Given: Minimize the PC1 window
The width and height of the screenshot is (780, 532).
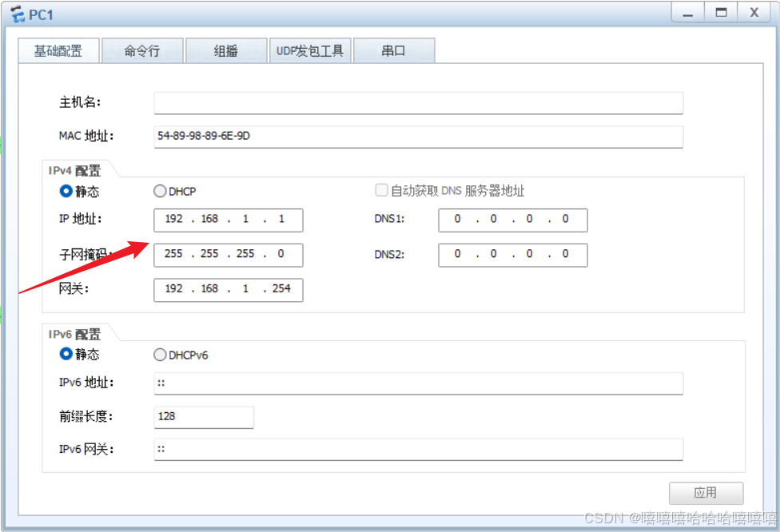Looking at the screenshot, I should (687, 13).
